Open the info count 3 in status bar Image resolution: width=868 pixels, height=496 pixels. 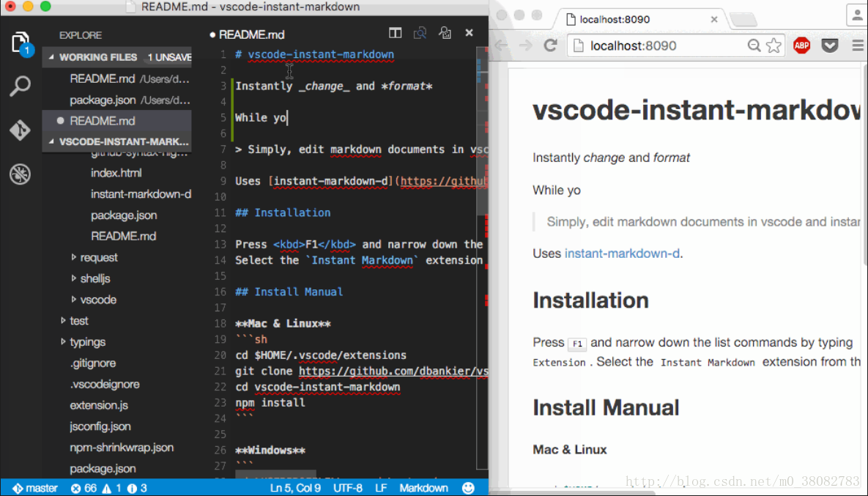pyautogui.click(x=137, y=488)
